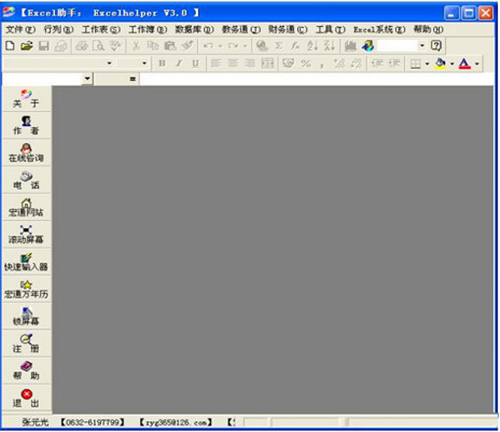500x432 pixels.
Task: Expand fill color palette arrow
Action: (x=452, y=63)
